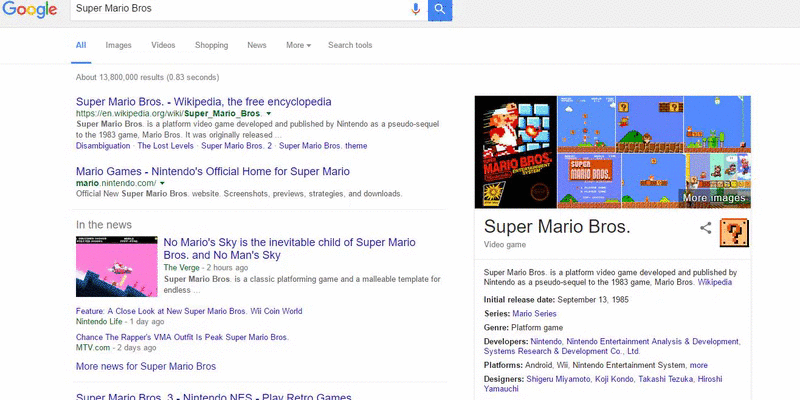Click More news for Super Mario Bros
This screenshot has width=800, height=400.
146,366
